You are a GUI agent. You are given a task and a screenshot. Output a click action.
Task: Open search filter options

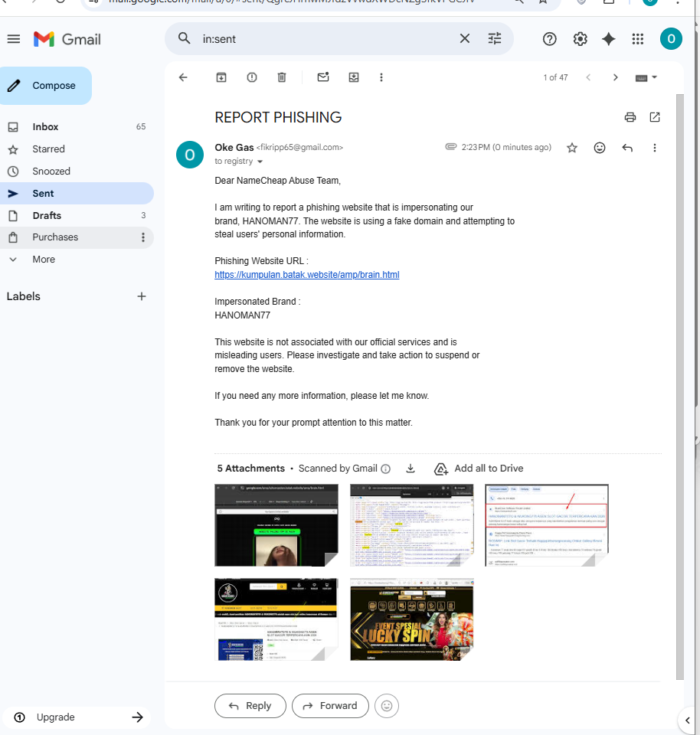tap(494, 38)
